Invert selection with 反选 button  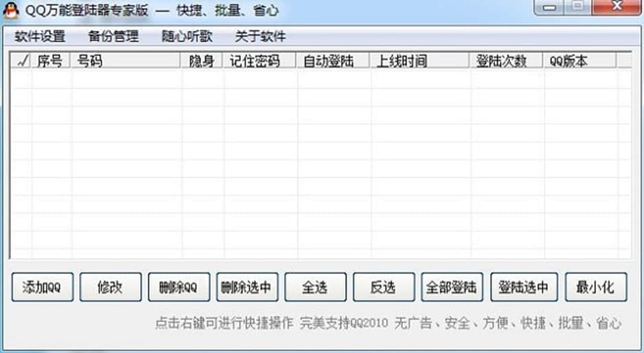coord(384,287)
